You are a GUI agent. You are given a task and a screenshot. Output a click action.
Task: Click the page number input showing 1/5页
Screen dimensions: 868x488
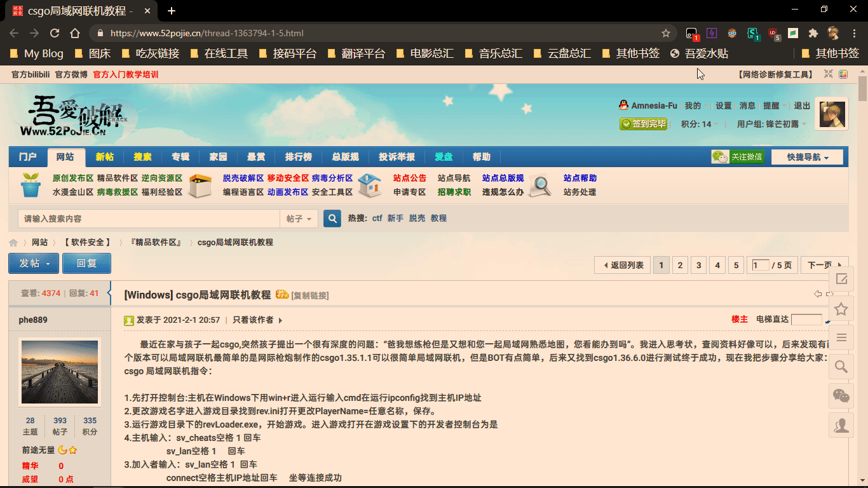760,265
